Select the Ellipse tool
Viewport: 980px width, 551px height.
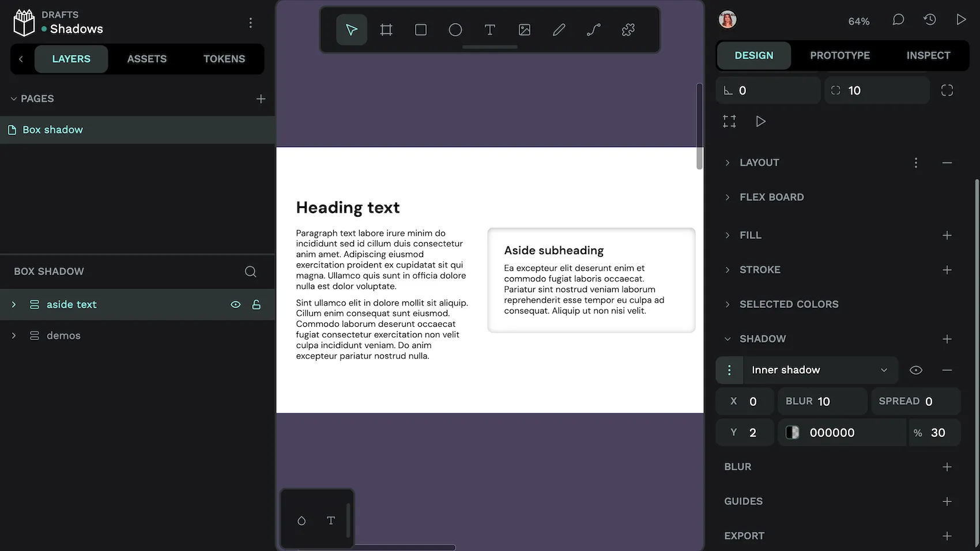click(x=455, y=30)
